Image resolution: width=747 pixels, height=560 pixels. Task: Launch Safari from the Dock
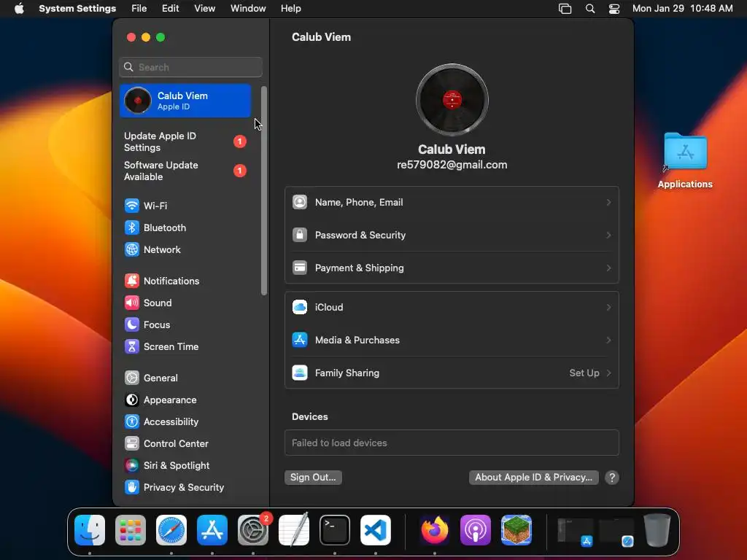click(171, 530)
